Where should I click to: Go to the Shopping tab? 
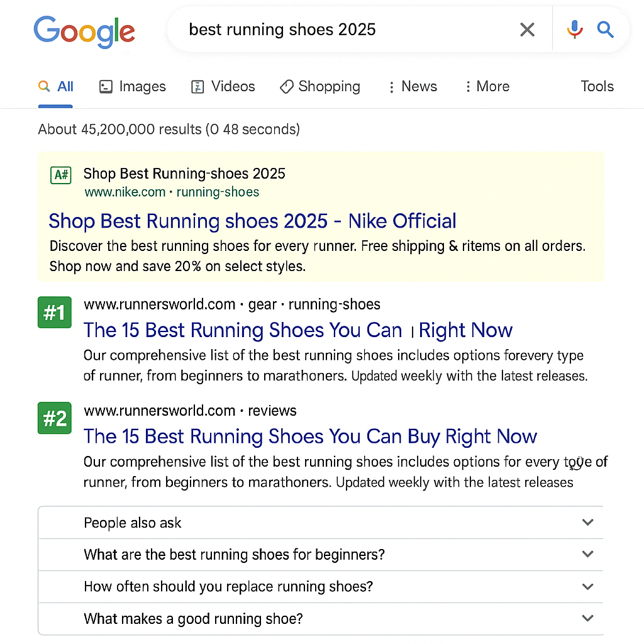click(x=320, y=87)
